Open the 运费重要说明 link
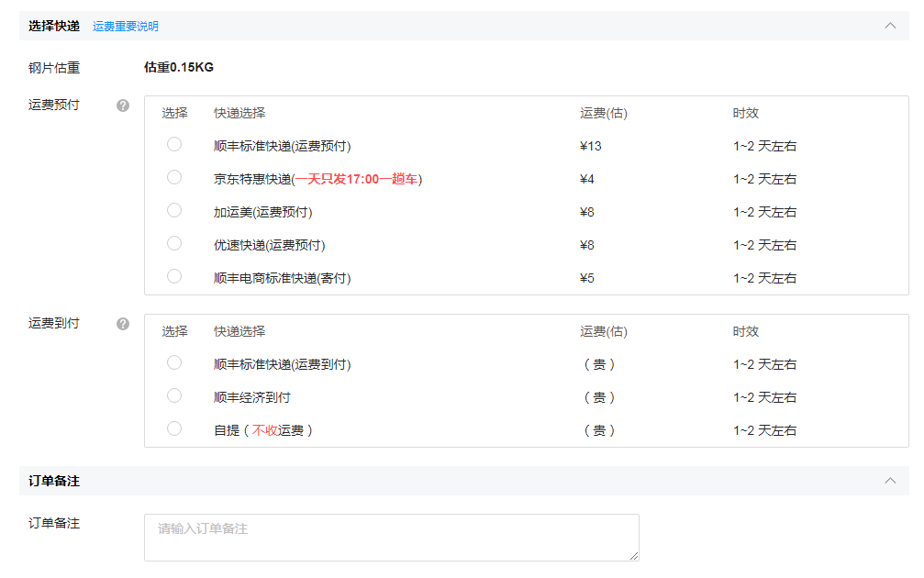The height and width of the screenshot is (578, 924). pyautogui.click(x=126, y=27)
